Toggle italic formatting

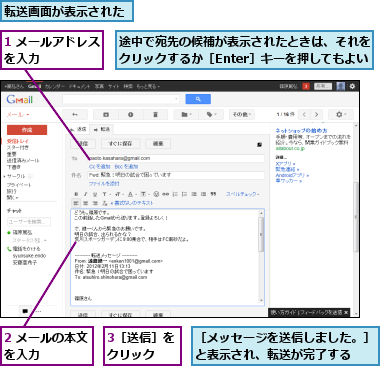coord(86,194)
